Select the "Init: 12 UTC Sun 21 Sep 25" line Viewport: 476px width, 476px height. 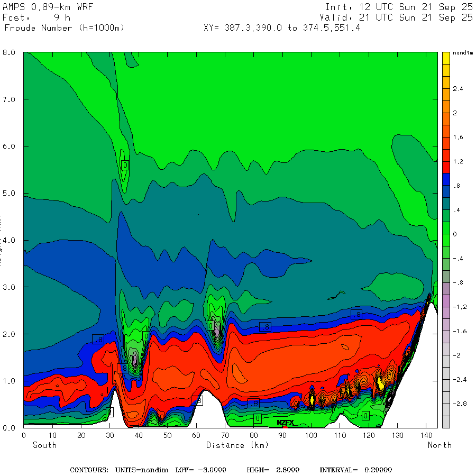point(399,7)
